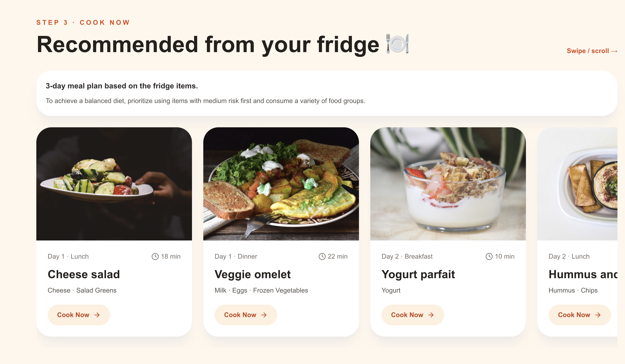Click clock icon beside 22 min

322,256
